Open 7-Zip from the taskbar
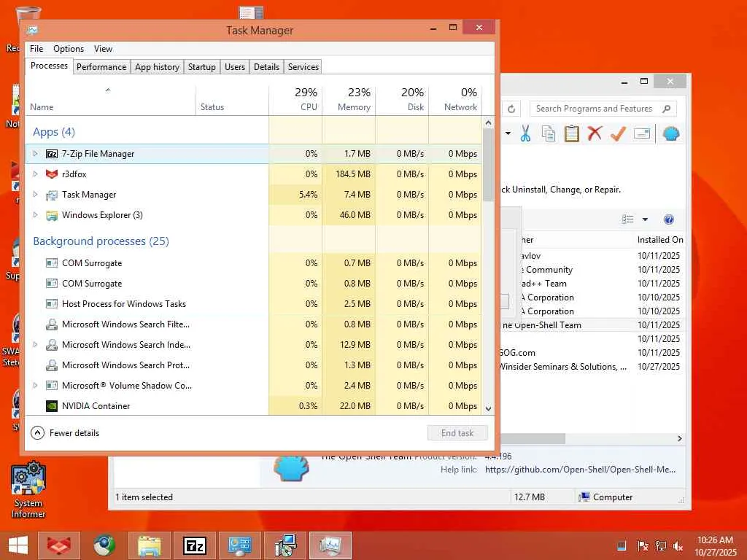This screenshot has width=747, height=560. [195, 545]
